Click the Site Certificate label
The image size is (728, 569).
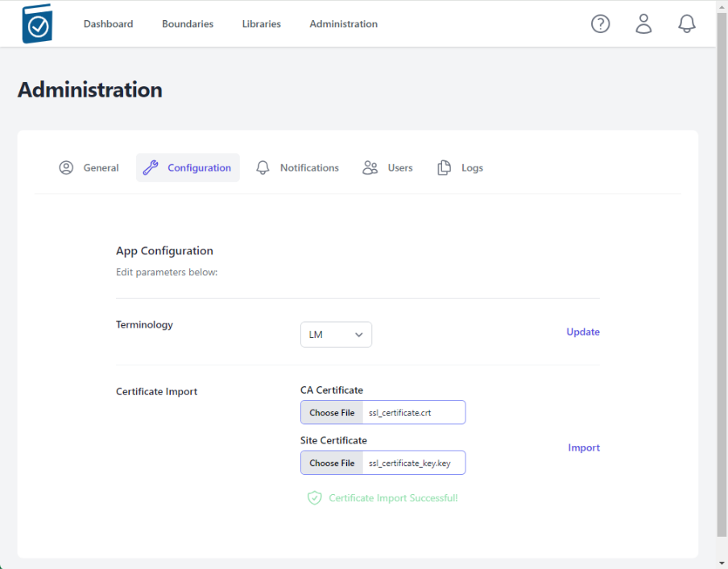tap(333, 440)
